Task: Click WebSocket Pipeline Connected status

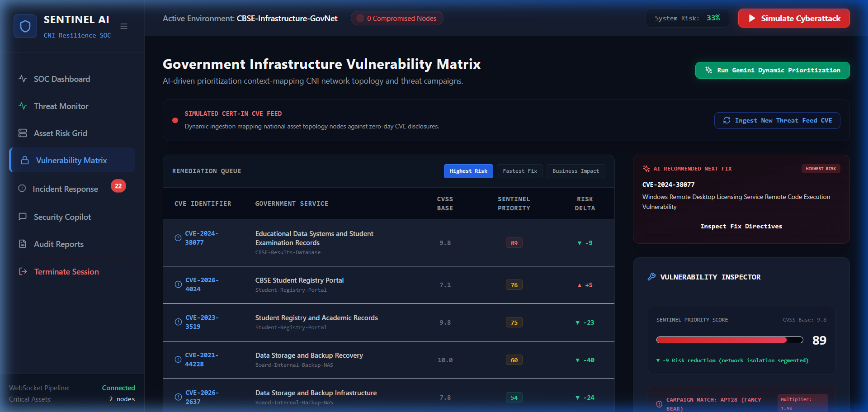Action: tap(118, 388)
